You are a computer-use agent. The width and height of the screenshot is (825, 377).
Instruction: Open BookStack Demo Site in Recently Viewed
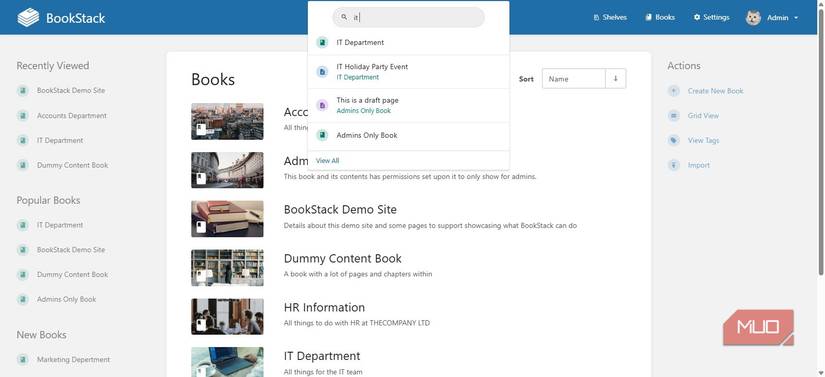click(x=71, y=90)
